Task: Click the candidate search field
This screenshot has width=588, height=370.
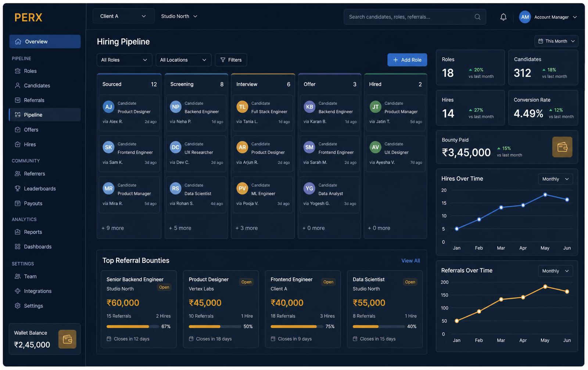Action: click(415, 17)
